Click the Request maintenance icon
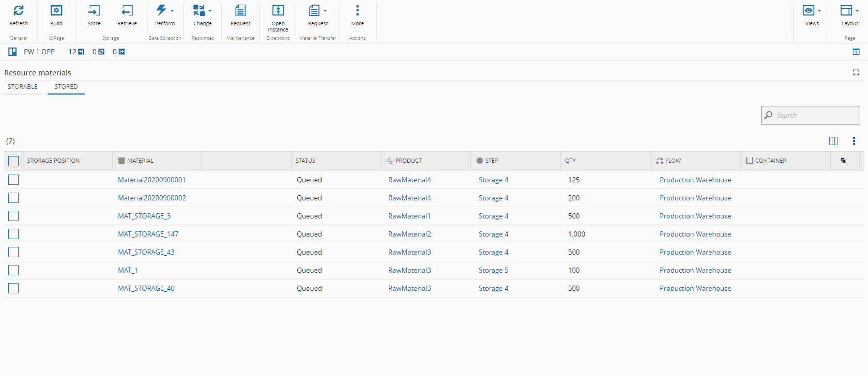 click(x=240, y=11)
